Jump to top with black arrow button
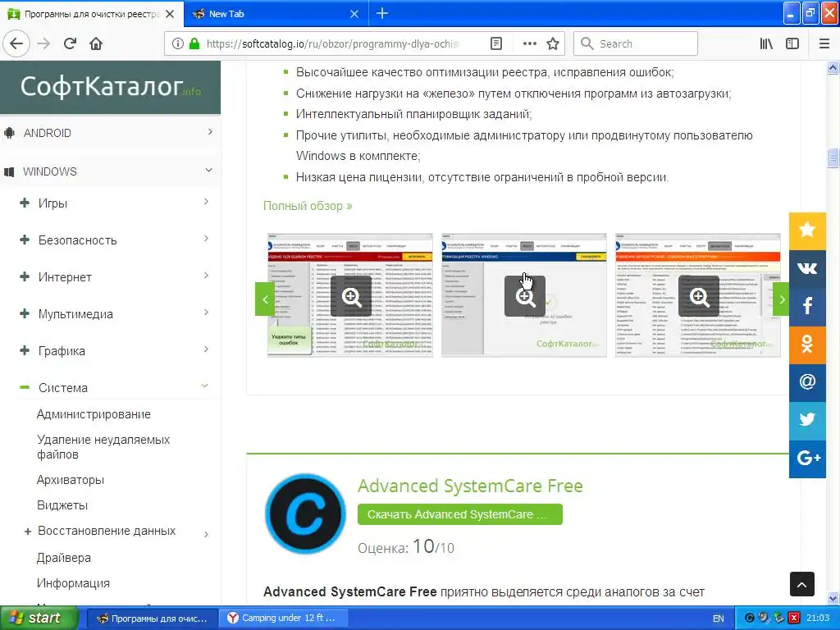The width and height of the screenshot is (840, 630). 802,584
